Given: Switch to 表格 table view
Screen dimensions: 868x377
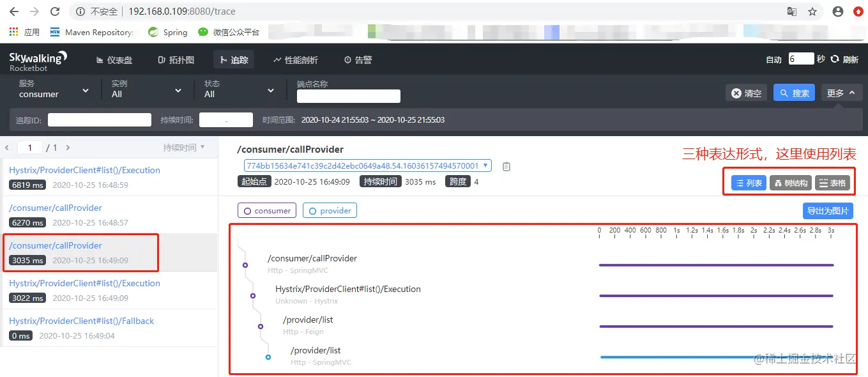Looking at the screenshot, I should pos(832,183).
